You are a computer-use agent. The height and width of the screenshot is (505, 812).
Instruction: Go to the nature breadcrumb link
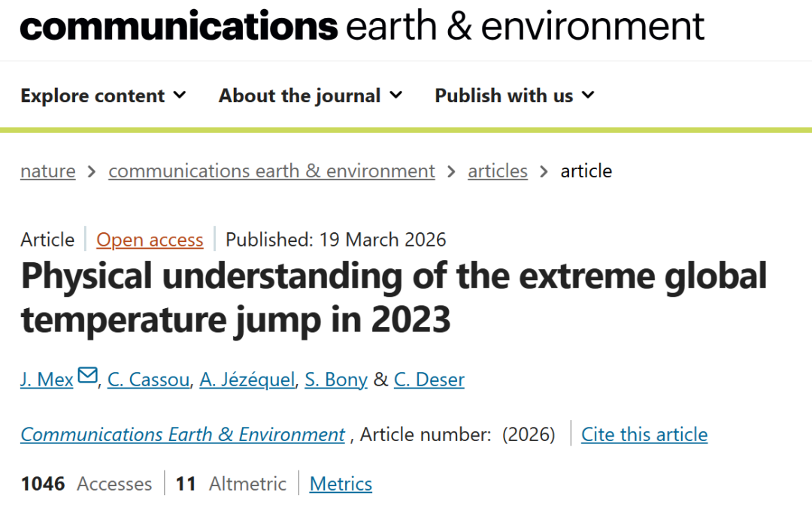(x=48, y=171)
